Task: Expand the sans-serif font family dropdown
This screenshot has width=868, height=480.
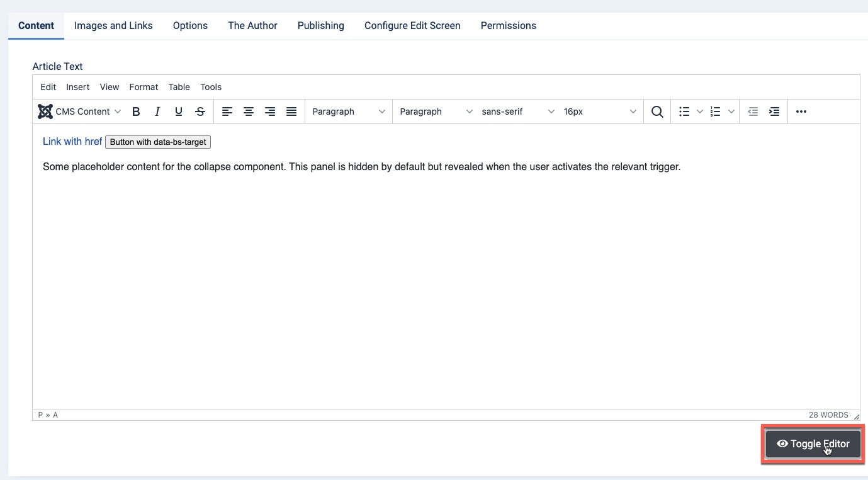Action: pyautogui.click(x=517, y=111)
